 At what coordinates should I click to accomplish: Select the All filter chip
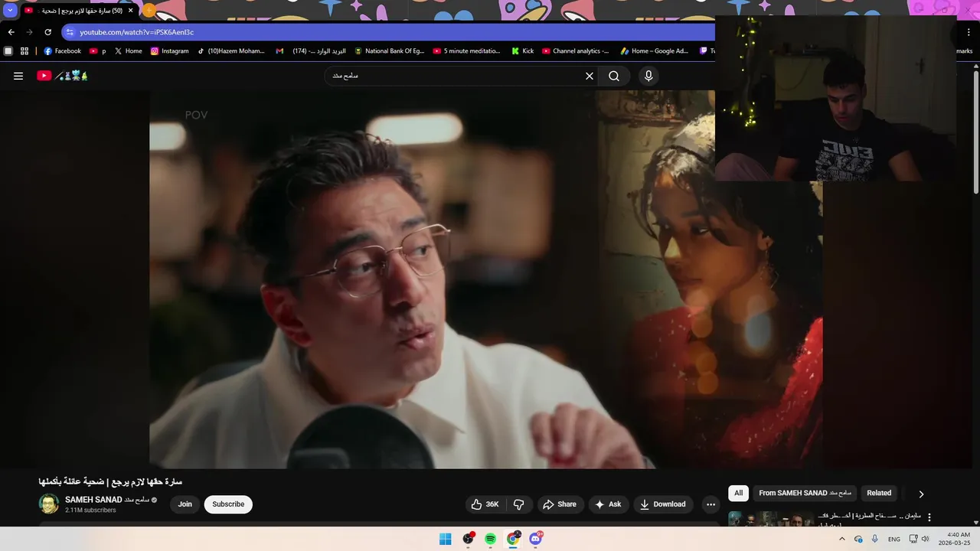[738, 494]
